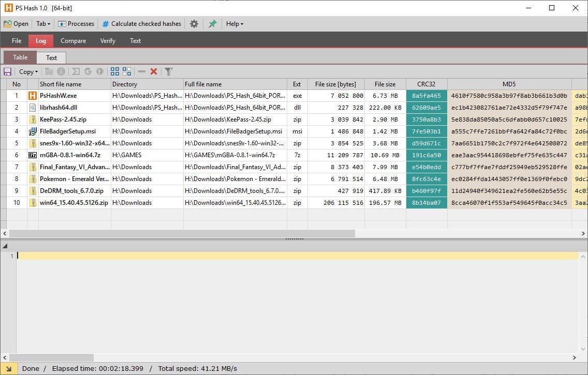Screen dimensions: 588x375
Task: Click MD5 value starting 4610f7580c958
Action: (x=509, y=96)
